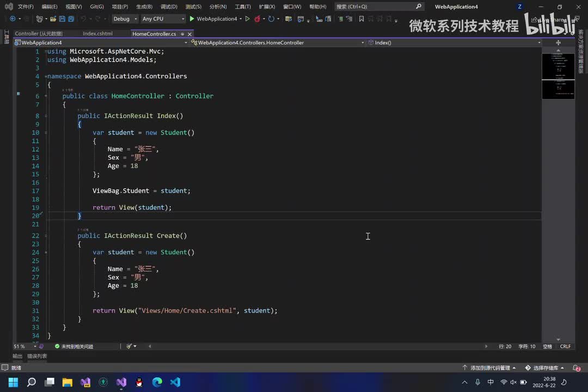Viewport: 588px width, 392px height.
Task: Open the 编辑(E) menu
Action: pos(50,7)
